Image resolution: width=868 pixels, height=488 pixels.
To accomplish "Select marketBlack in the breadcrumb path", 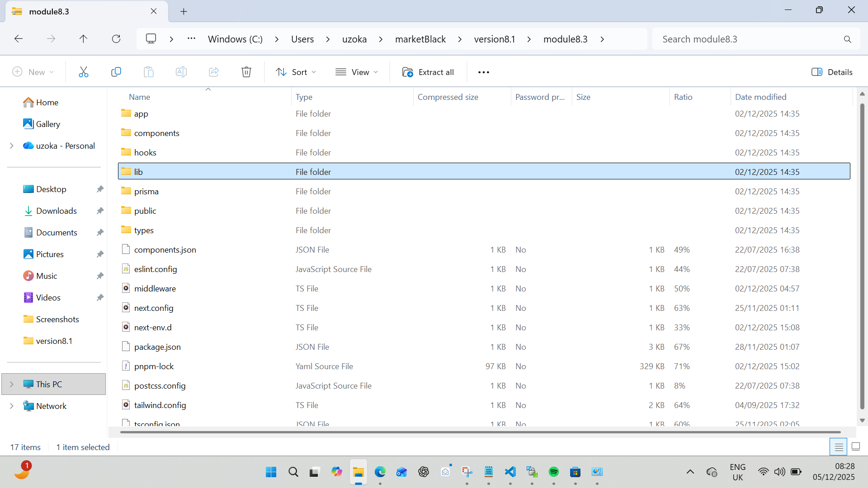I will click(420, 39).
